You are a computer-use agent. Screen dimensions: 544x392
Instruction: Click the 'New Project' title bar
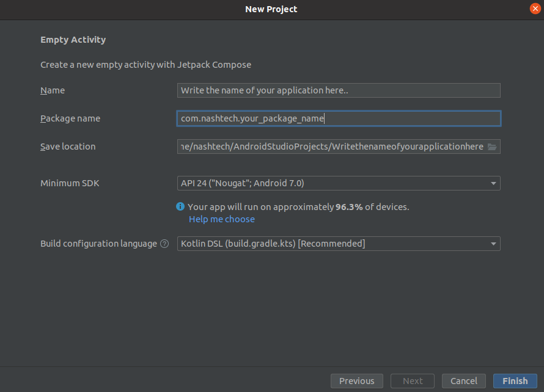(271, 9)
